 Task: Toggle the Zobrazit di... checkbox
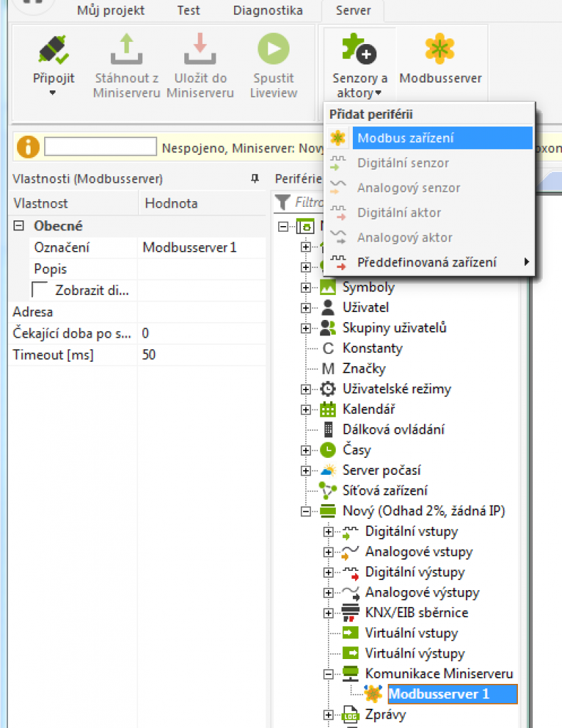click(x=41, y=290)
